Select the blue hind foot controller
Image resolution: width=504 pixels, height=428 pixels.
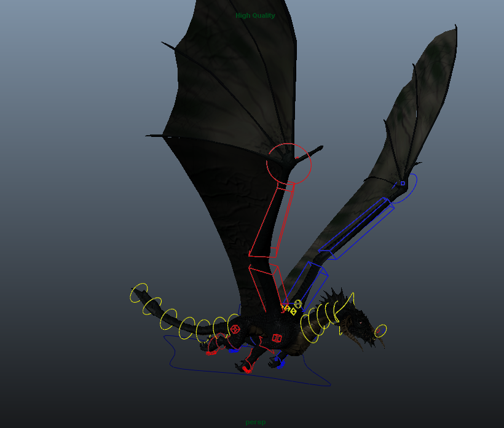click(x=280, y=365)
